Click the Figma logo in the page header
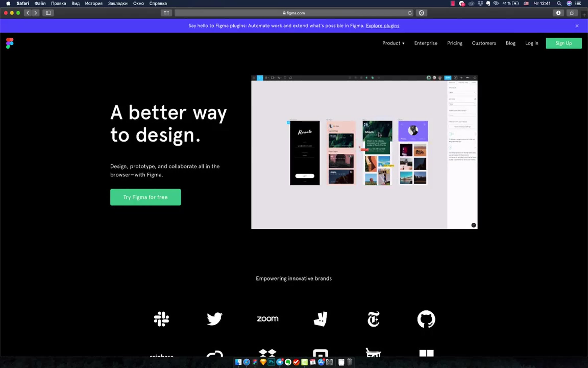This screenshot has width=588, height=368. (10, 43)
